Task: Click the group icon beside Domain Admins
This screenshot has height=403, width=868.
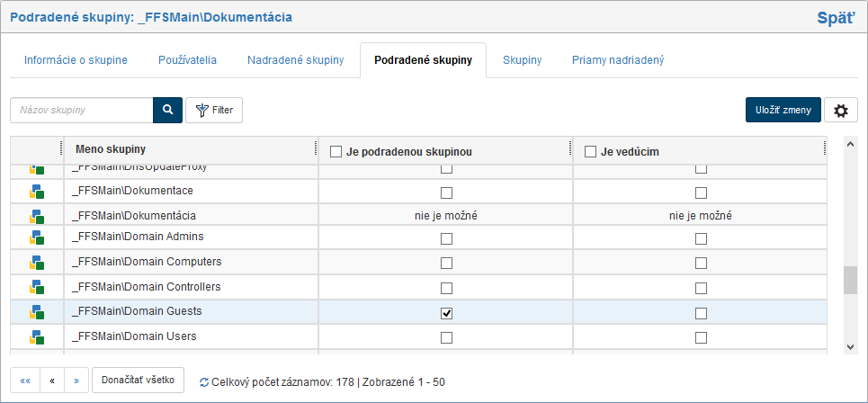Action: 37,237
